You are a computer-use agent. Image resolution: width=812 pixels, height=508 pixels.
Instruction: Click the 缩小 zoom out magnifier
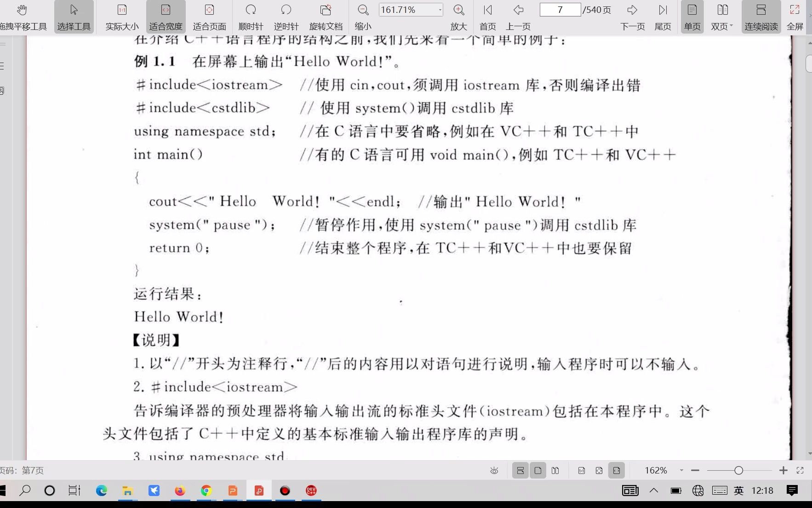point(363,17)
